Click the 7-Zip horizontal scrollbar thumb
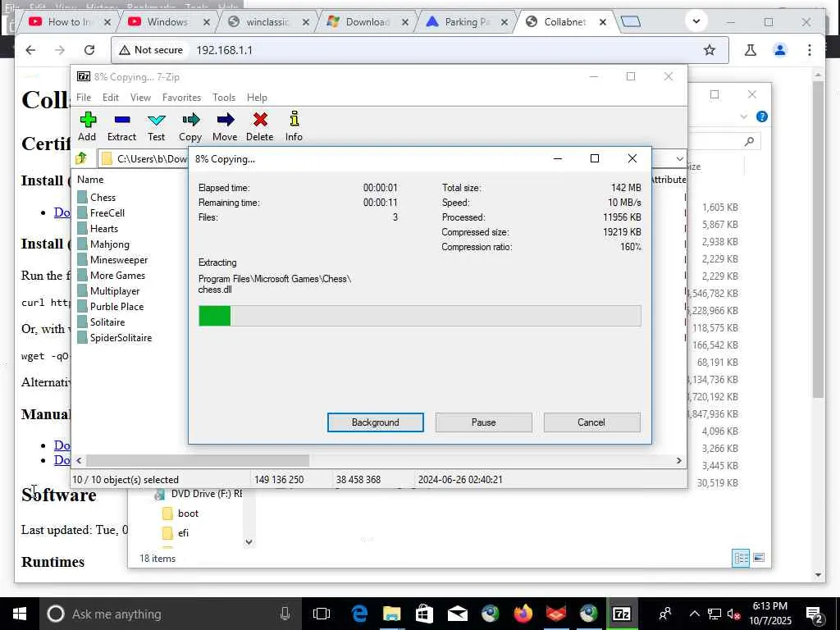 [198, 460]
